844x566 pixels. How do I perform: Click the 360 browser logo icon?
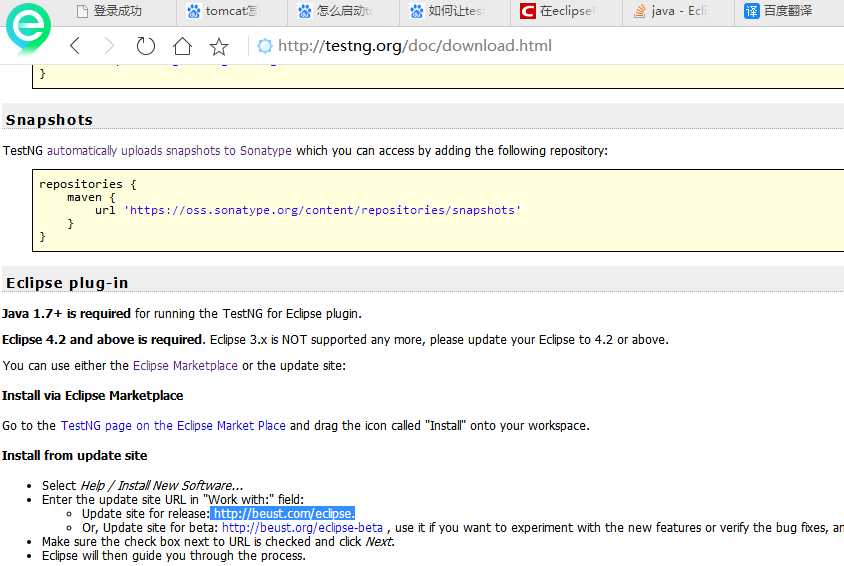pos(28,28)
